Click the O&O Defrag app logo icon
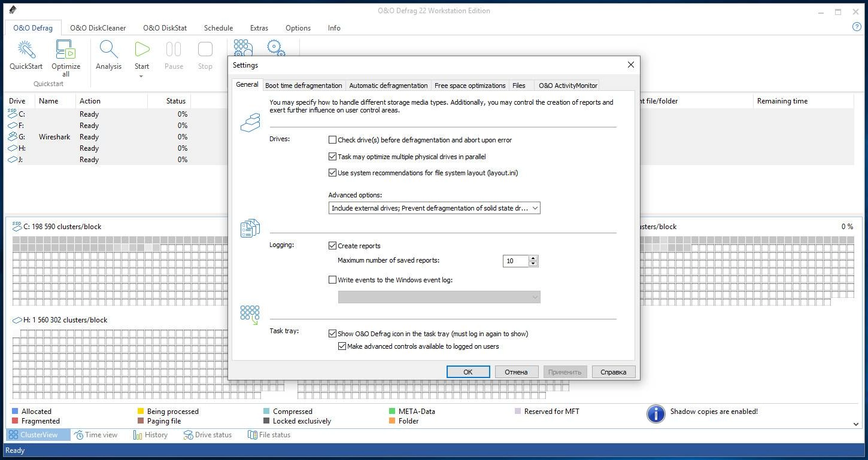 click(x=13, y=10)
